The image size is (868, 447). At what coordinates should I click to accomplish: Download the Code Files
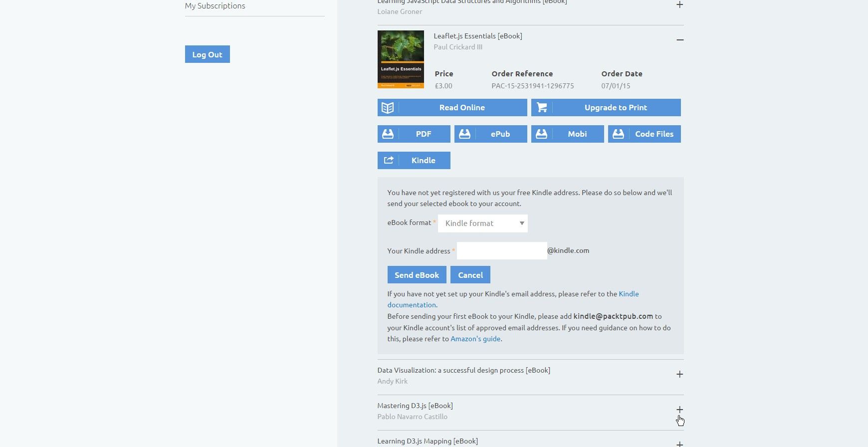[644, 134]
